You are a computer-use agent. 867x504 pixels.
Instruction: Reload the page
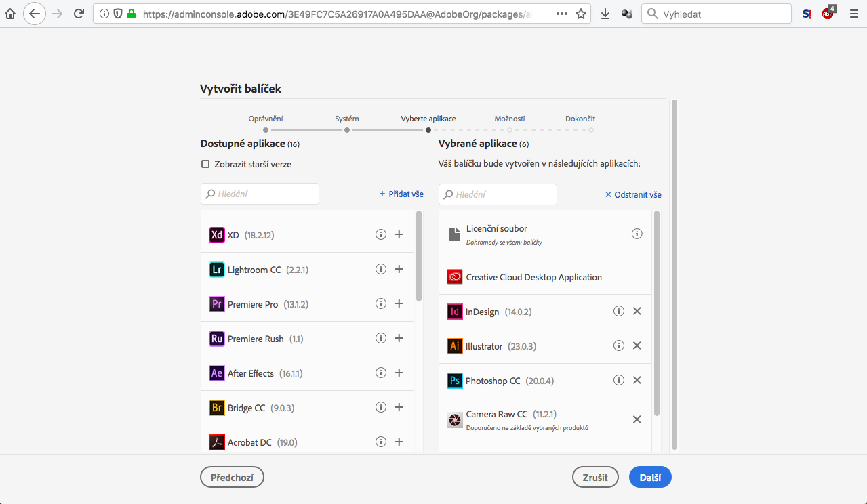click(x=79, y=14)
